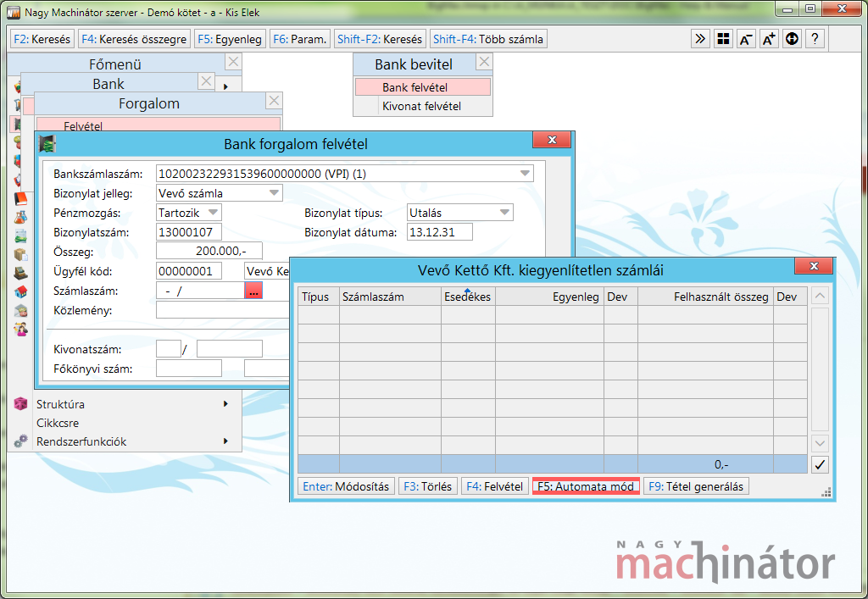Viewport: 868px width, 599px height.
Task: Select Bank felvétel menu item
Action: pyautogui.click(x=423, y=87)
